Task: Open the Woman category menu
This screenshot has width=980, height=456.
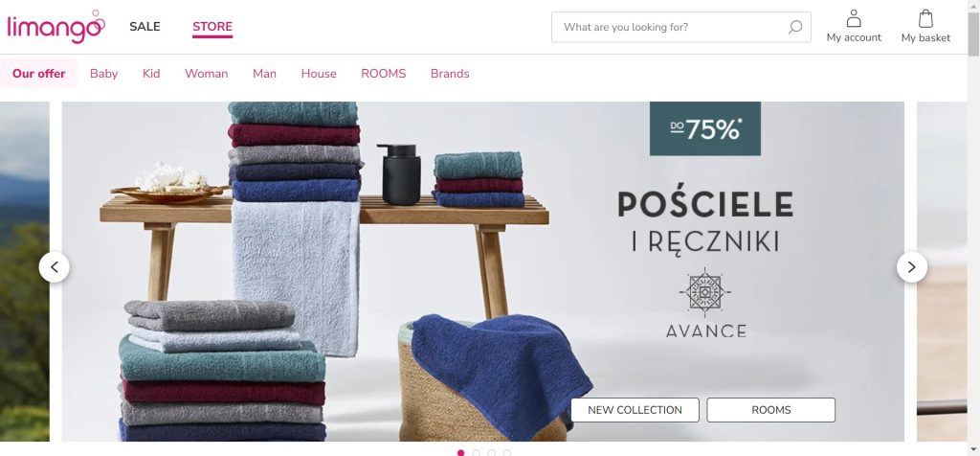Action: pyautogui.click(x=207, y=74)
